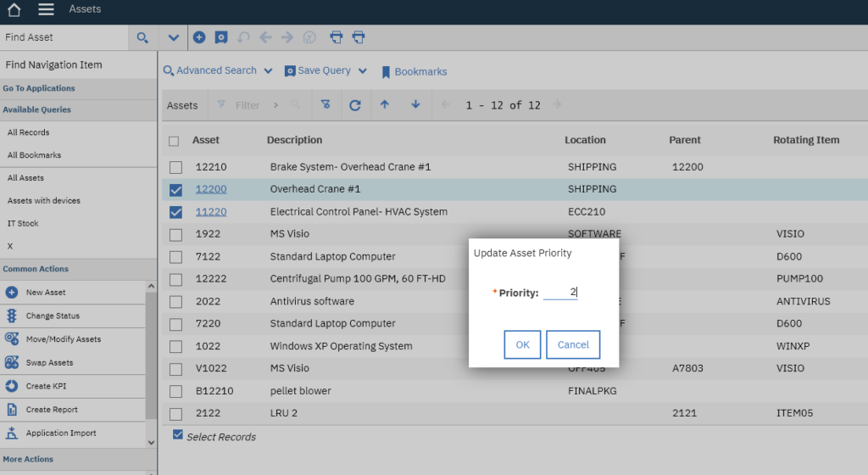Viewport: 868px width, 475px height.
Task: Expand the chevron next to search box
Action: [x=173, y=37]
